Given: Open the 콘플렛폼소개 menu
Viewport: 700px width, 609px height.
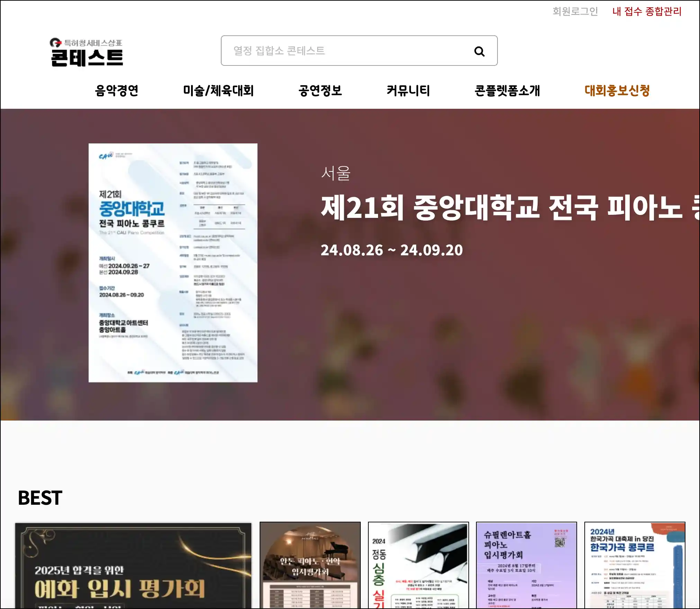Looking at the screenshot, I should point(507,91).
